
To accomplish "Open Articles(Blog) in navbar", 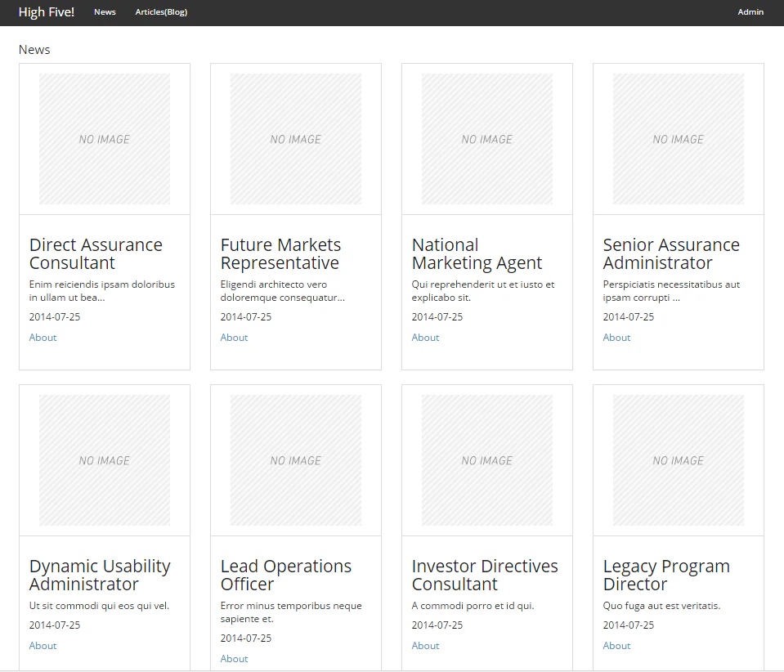I will 161,12.
